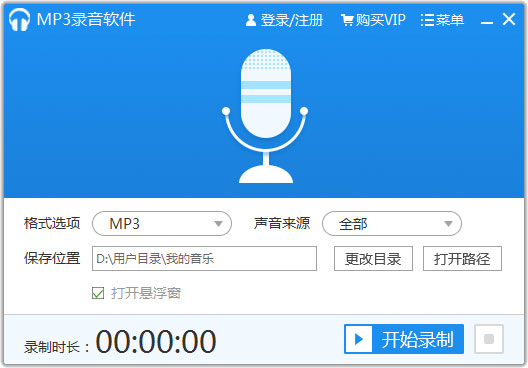
Task: Click the 格式选项 label
Action: coord(52,223)
